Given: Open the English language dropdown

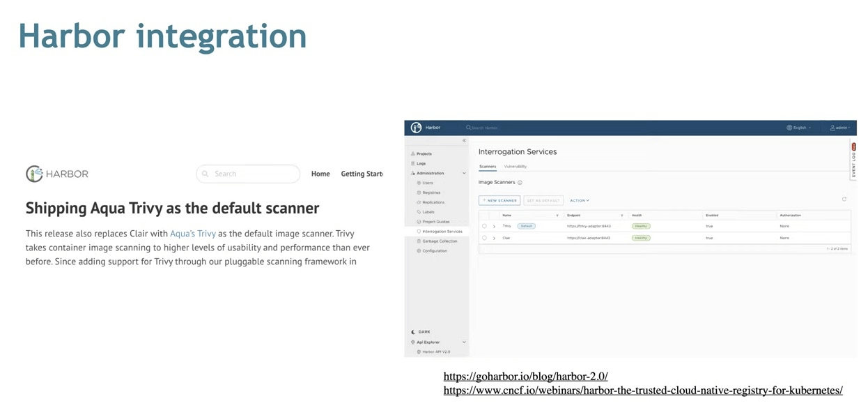Looking at the screenshot, I should [799, 128].
